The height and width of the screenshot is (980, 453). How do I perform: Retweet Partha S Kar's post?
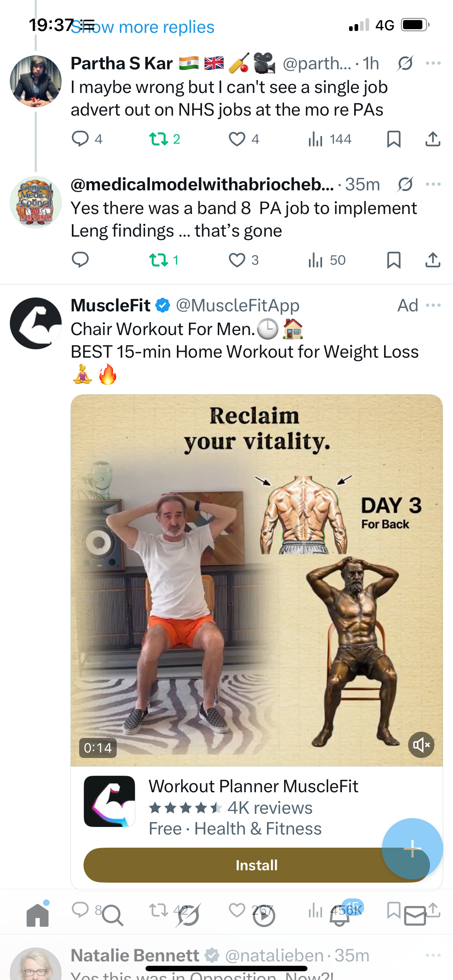tap(158, 139)
